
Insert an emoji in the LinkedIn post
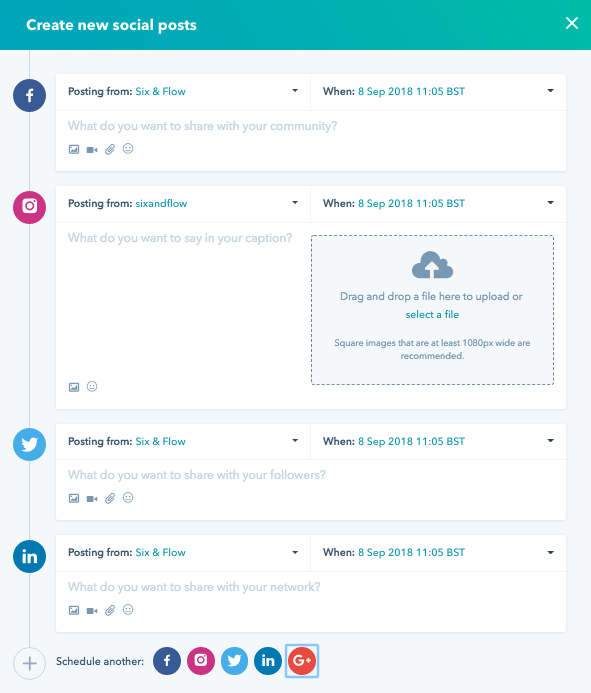coord(128,610)
